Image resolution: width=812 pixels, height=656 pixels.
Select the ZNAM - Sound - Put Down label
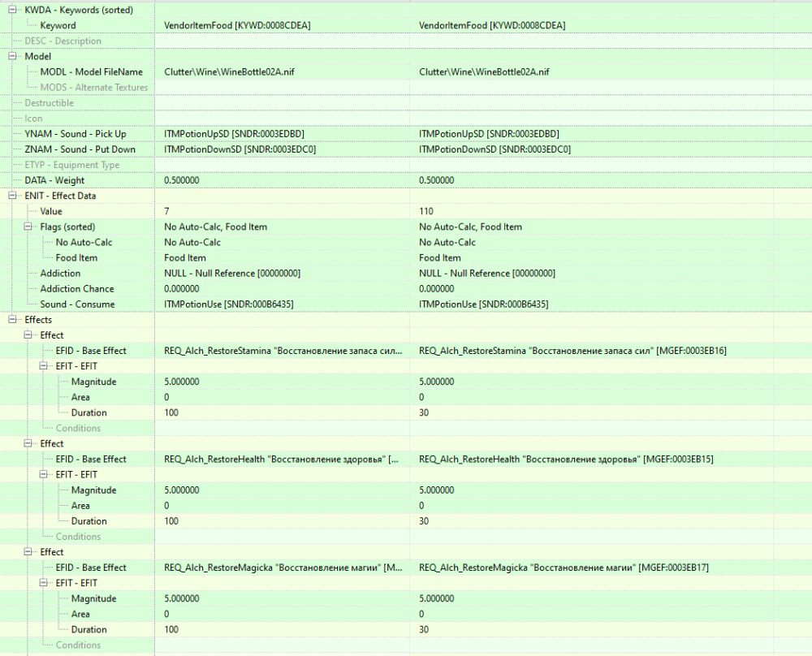80,149
